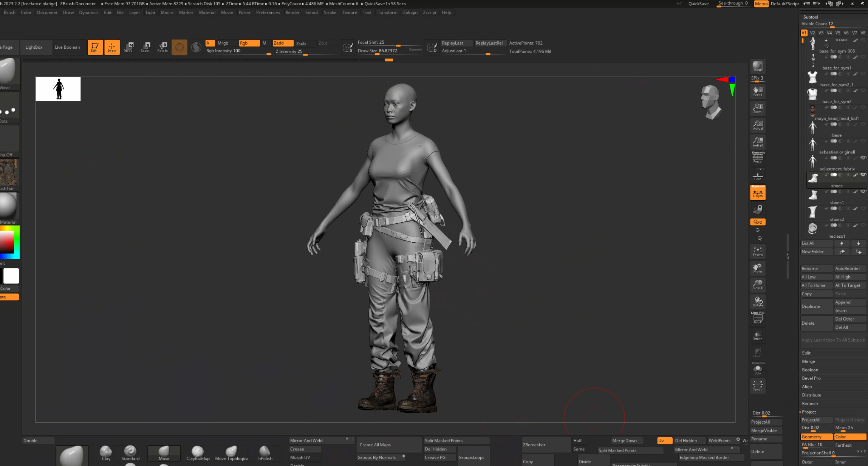Collapse the Project section
Image resolution: width=868 pixels, height=466 pixels.
click(x=809, y=412)
